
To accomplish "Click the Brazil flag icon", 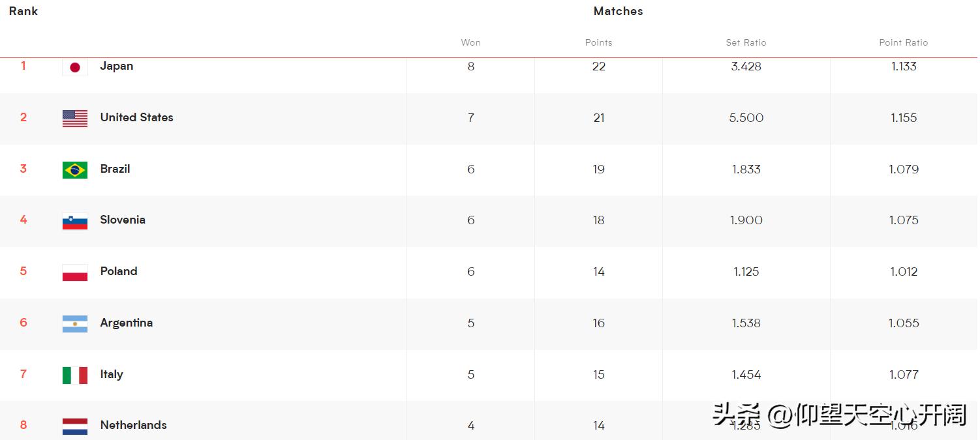I will pos(75,169).
